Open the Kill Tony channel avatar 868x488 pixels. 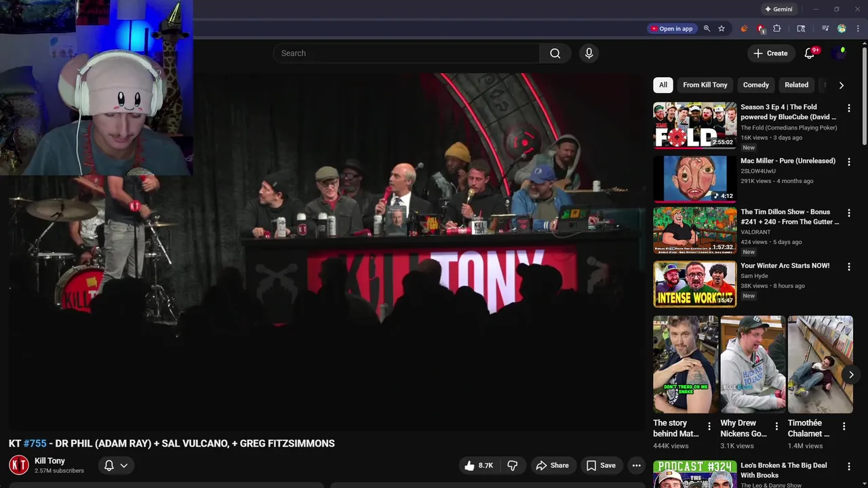[19, 465]
